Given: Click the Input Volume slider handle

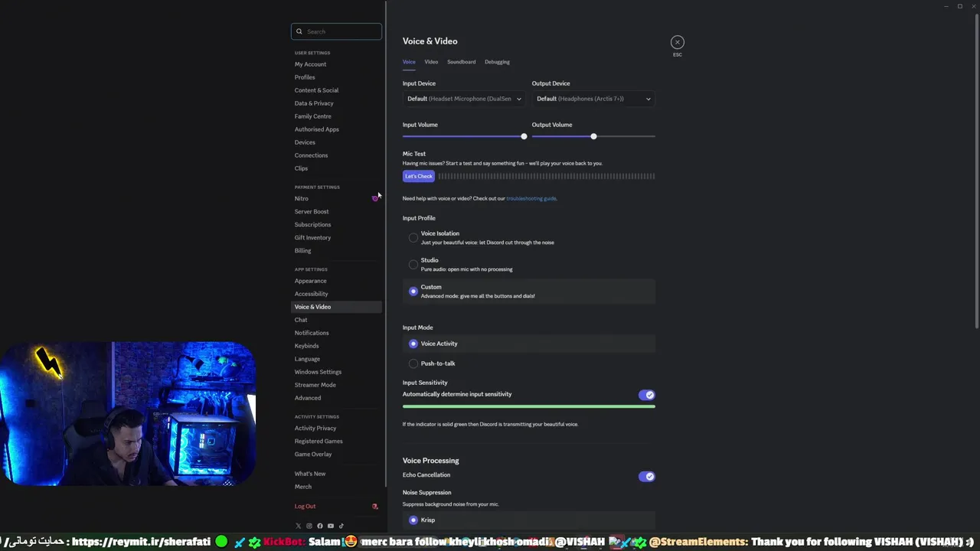Looking at the screenshot, I should [524, 136].
